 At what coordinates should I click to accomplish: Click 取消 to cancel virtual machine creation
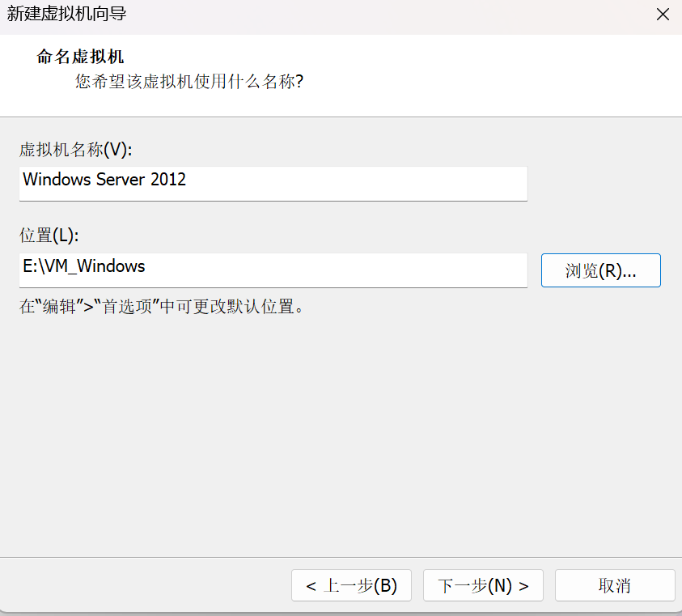click(x=615, y=585)
